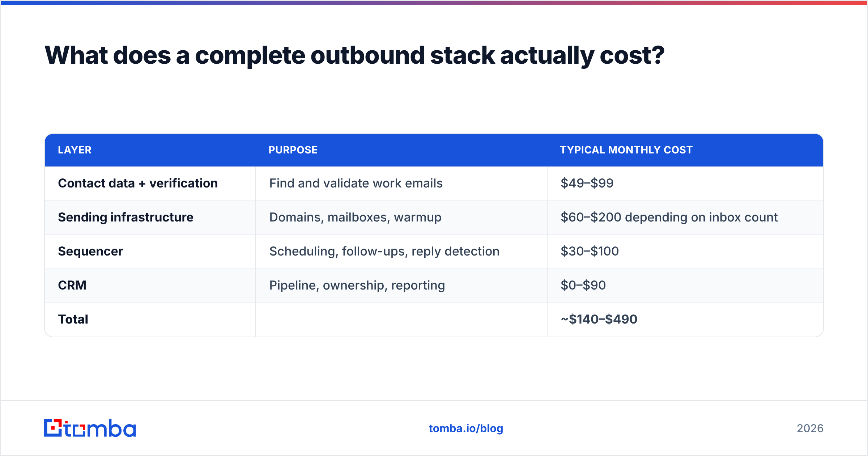
Task: Select the Total row label
Action: 73,319
